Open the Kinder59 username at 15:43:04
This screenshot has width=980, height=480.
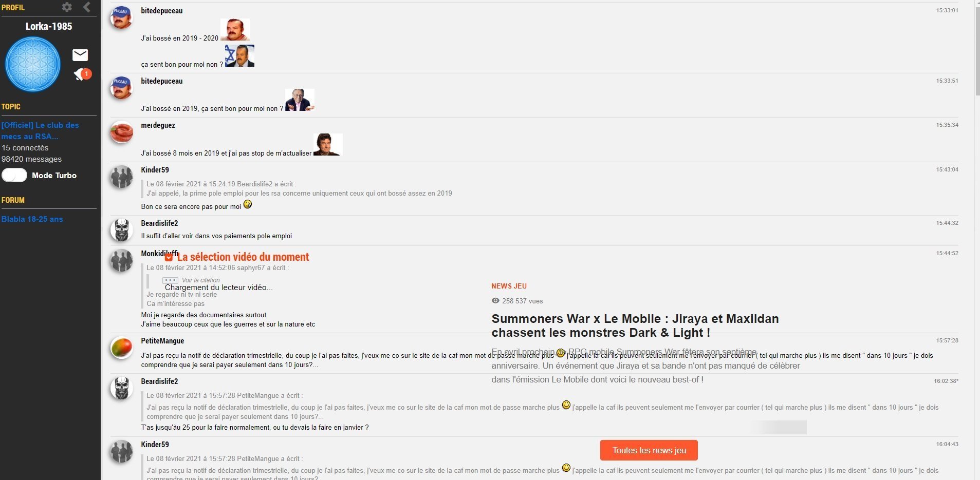155,170
